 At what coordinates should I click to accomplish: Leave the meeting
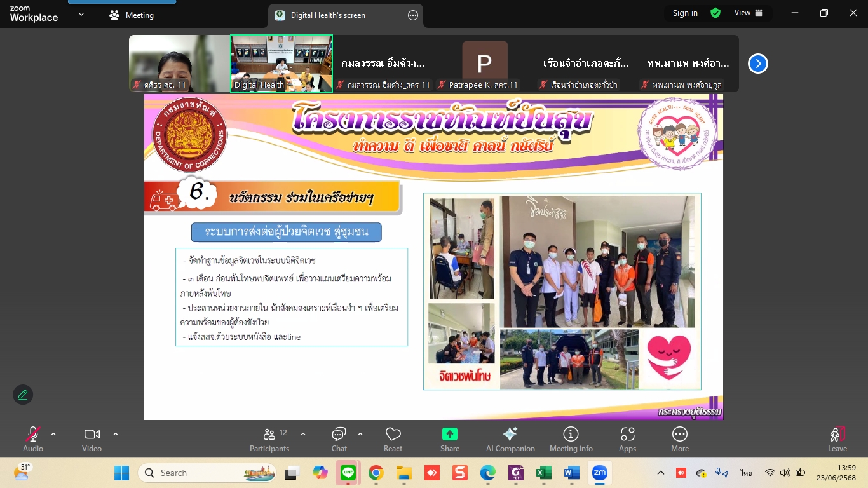tap(837, 439)
